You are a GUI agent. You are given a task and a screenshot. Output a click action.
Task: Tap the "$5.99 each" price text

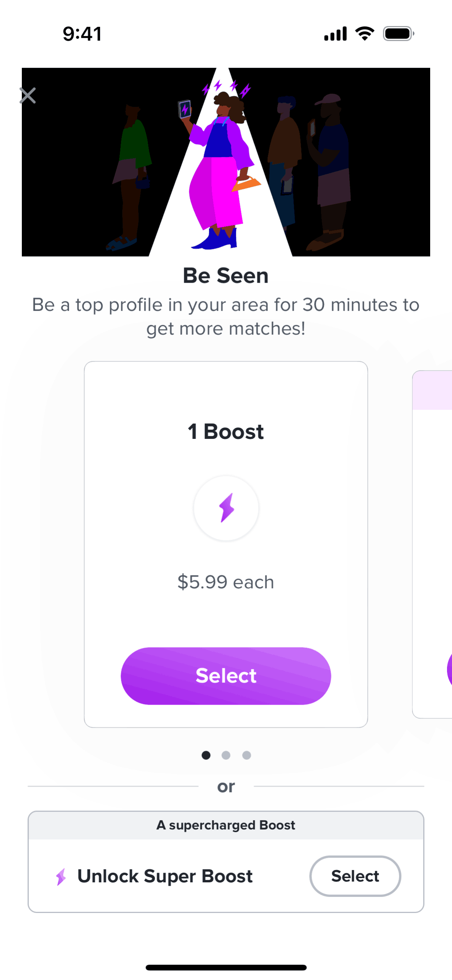point(226,582)
